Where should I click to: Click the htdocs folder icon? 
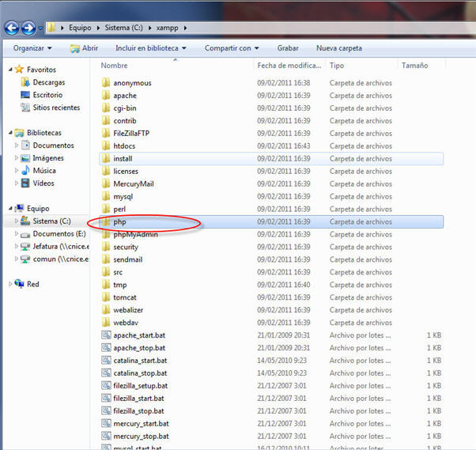[105, 146]
